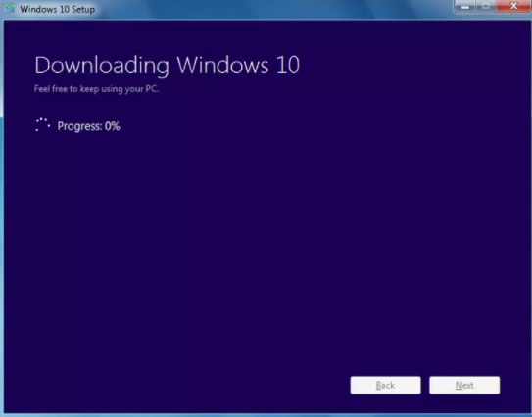Click the word "Downloading" in the heading
Screen dimensions: 532x417
coord(102,65)
